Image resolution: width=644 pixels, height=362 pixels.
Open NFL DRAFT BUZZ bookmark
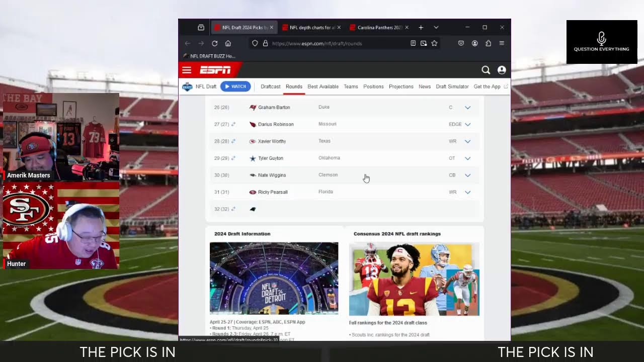209,56
